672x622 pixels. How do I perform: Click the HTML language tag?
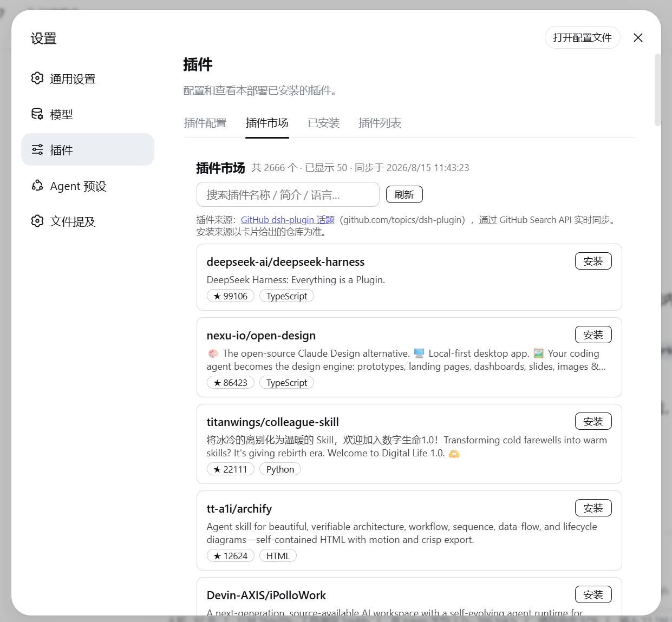point(278,556)
